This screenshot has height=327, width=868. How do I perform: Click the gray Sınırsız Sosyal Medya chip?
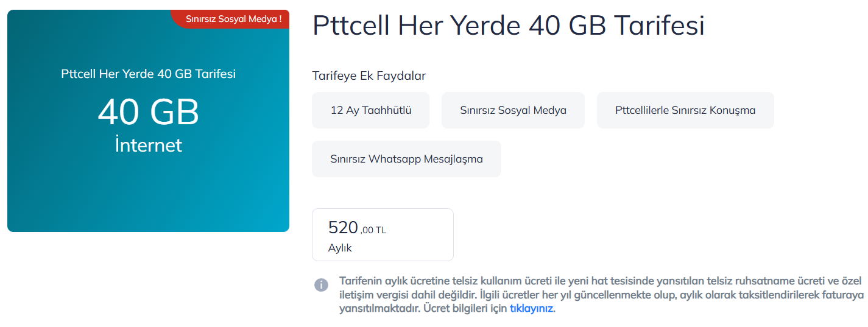pyautogui.click(x=513, y=110)
